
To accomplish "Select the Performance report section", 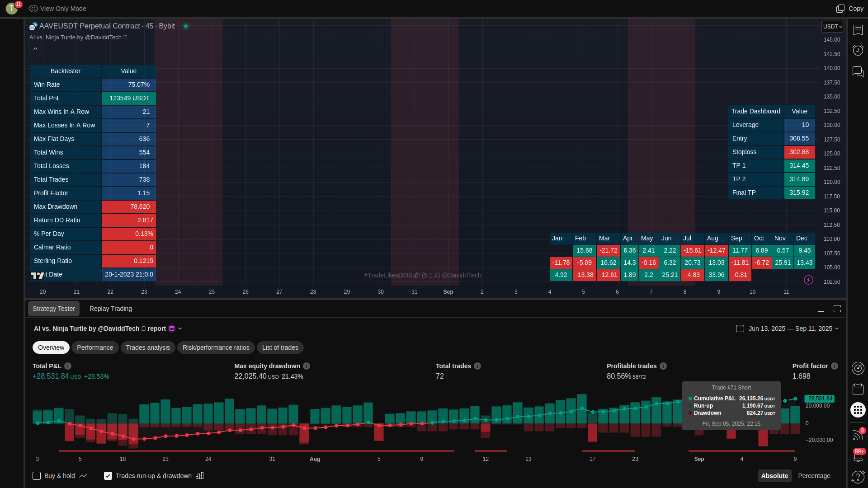I will coord(95,347).
